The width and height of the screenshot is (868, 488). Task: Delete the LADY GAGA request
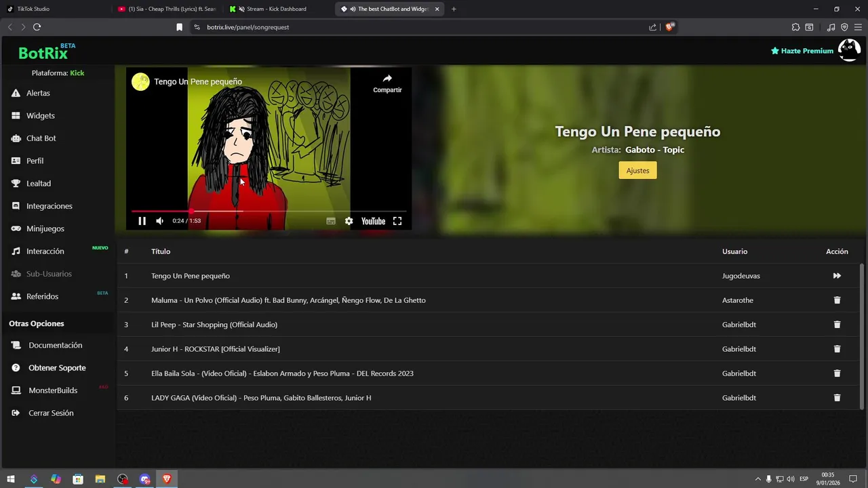coord(837,398)
